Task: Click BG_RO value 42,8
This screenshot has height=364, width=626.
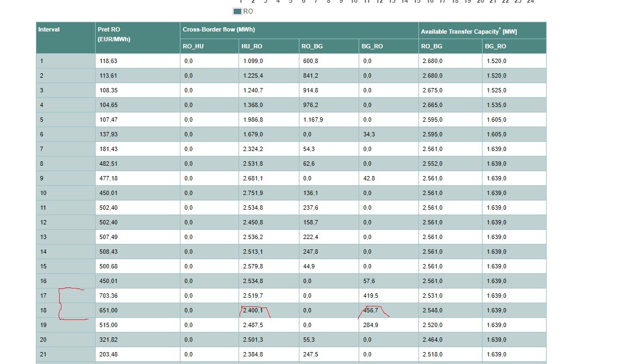Action: click(x=369, y=178)
